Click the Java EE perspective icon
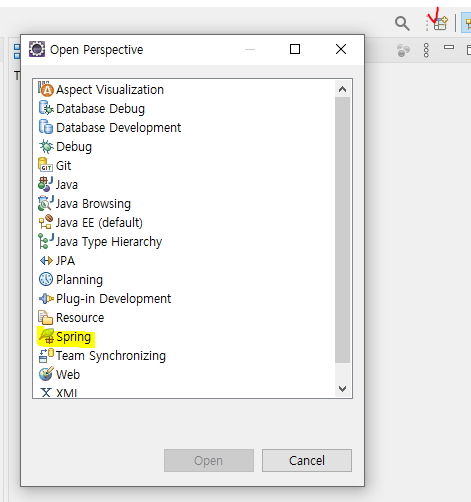 click(46, 222)
